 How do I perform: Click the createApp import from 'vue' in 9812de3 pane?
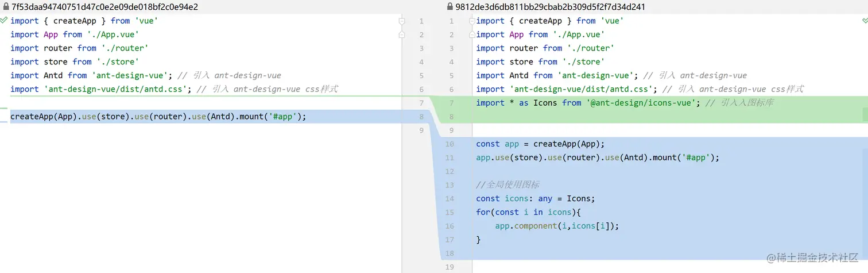[x=550, y=21]
